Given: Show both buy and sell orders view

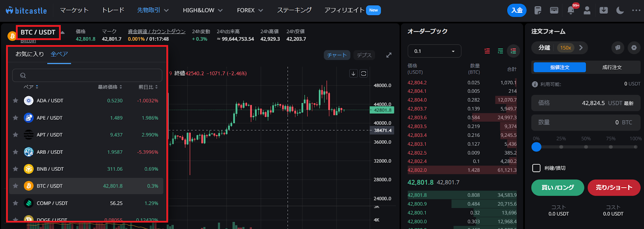Looking at the screenshot, I should pos(513,51).
